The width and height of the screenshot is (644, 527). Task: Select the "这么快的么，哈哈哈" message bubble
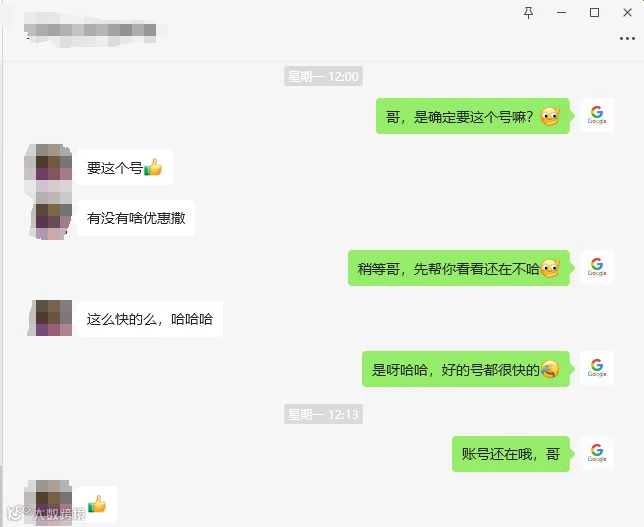[x=150, y=319]
